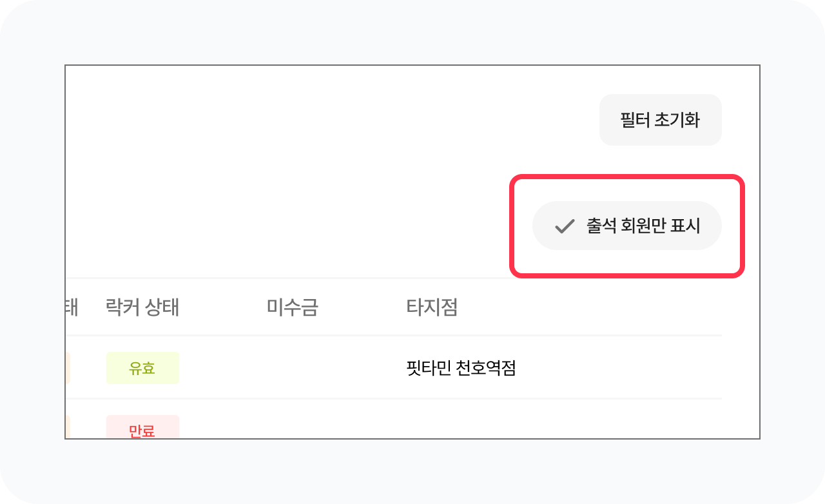Click the partial orange badge left of 만료
This screenshot has height=504, width=825.
click(67, 428)
